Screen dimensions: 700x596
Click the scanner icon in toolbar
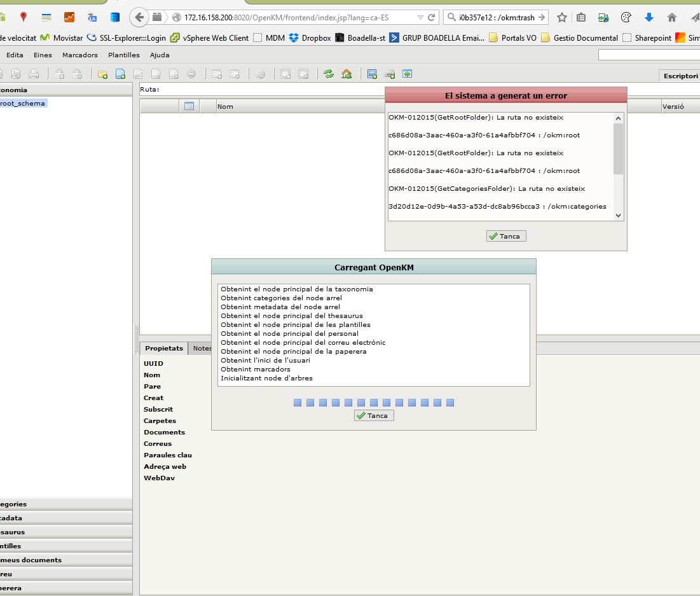390,74
